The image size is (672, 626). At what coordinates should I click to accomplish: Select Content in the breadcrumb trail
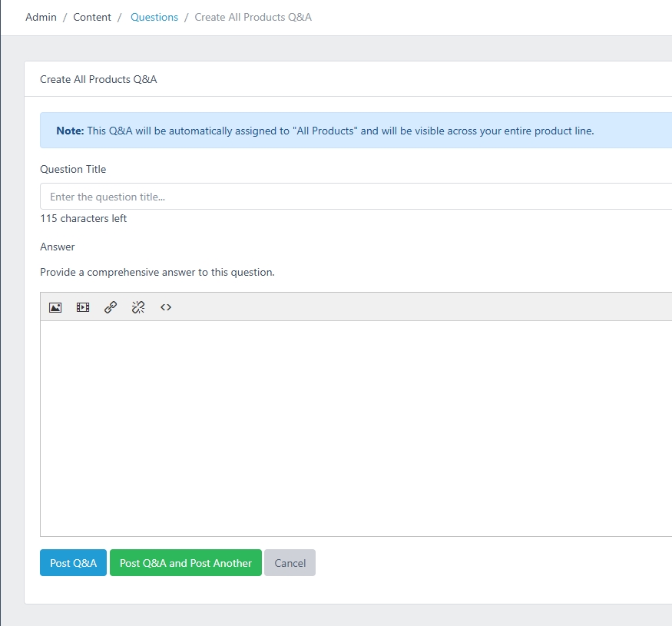click(x=92, y=17)
